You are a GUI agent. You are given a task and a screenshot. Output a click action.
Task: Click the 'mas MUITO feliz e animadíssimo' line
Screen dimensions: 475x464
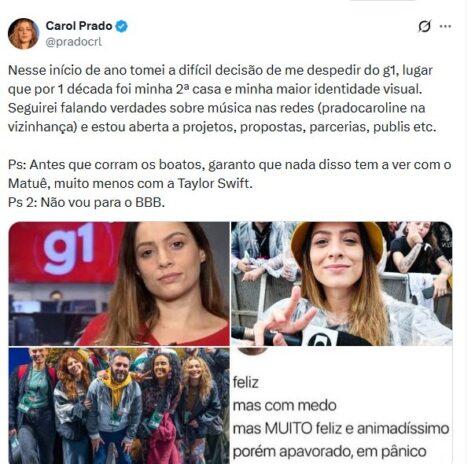pyautogui.click(x=341, y=429)
